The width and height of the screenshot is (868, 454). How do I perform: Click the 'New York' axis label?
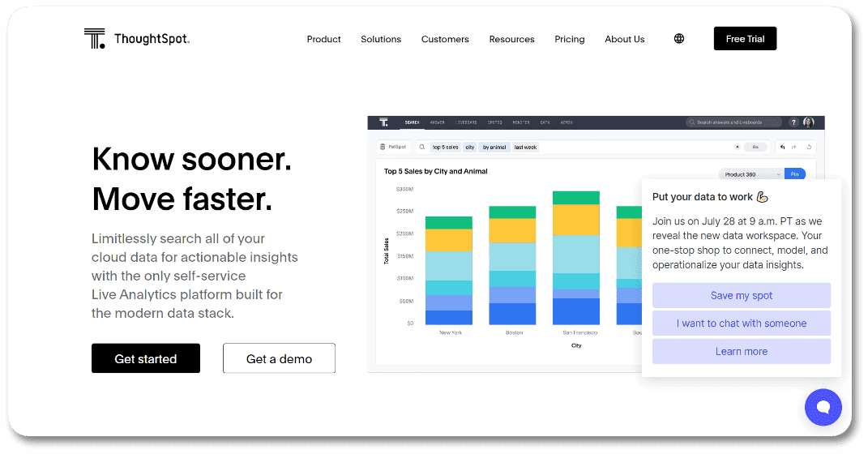(451, 332)
